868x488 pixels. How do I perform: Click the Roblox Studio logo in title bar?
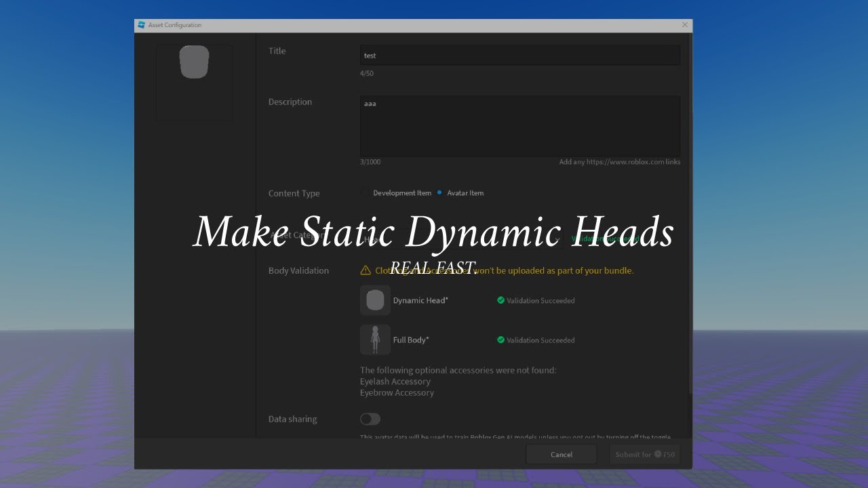pos(142,25)
